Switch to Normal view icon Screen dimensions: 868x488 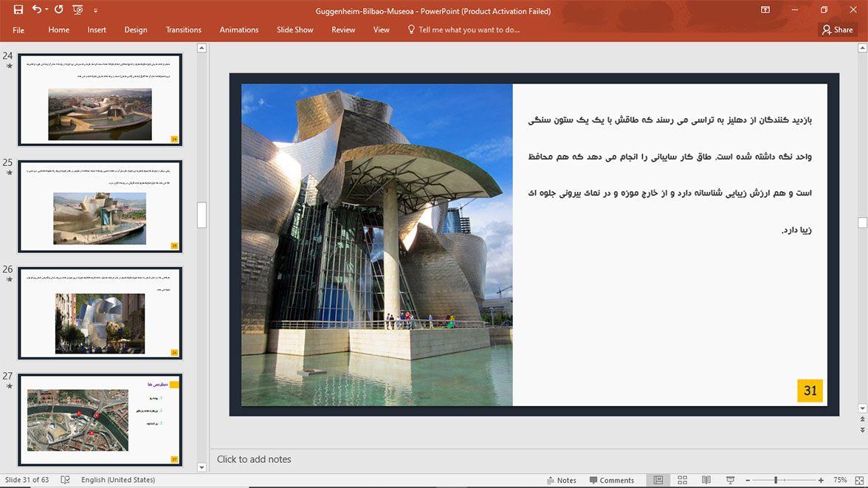(658, 480)
